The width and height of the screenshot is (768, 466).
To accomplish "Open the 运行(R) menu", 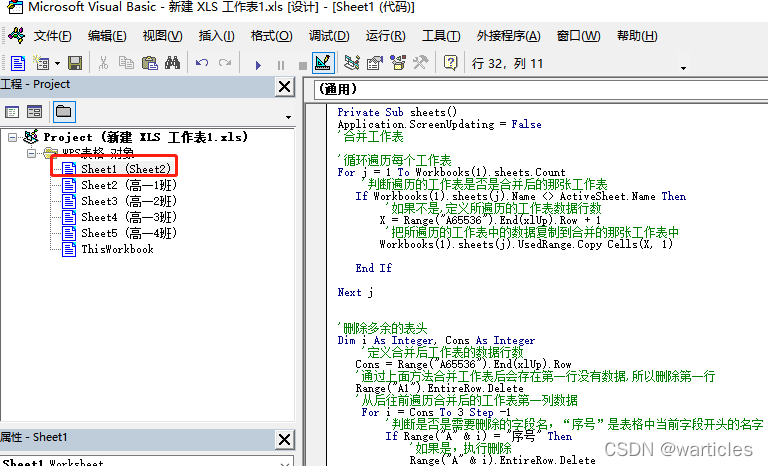I will [385, 36].
